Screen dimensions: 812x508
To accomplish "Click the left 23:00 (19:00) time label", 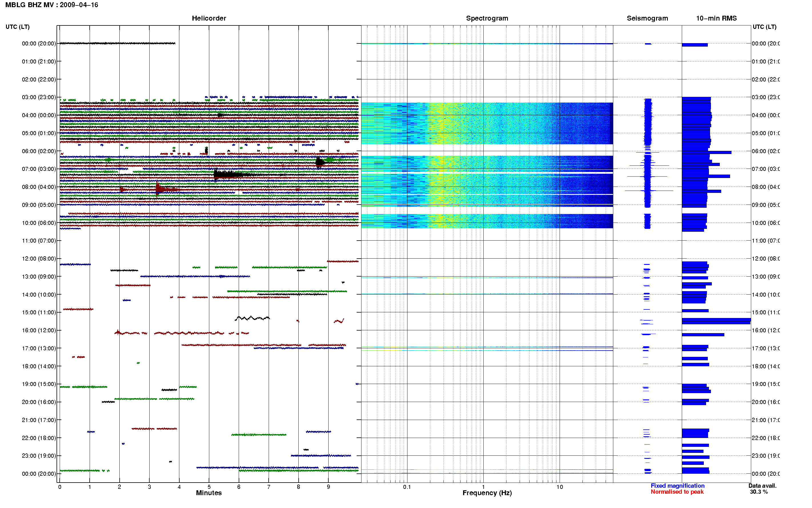I will coord(39,456).
